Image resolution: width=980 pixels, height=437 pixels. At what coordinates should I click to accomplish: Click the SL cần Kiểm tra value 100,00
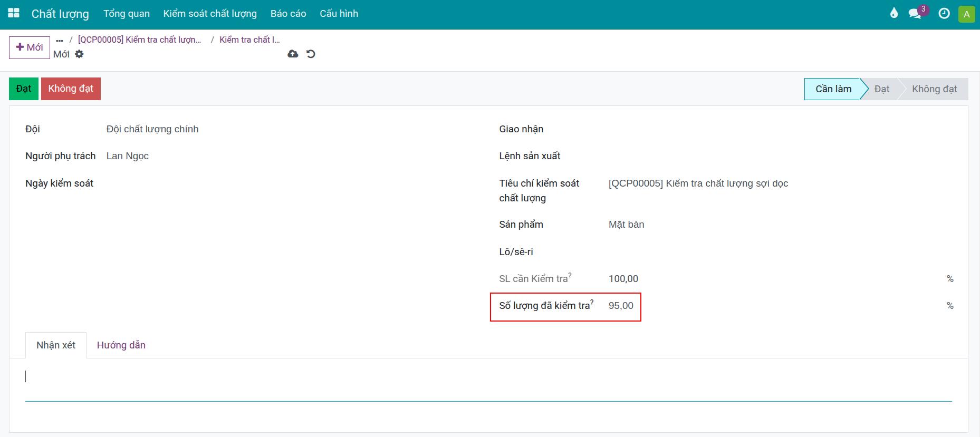click(623, 279)
